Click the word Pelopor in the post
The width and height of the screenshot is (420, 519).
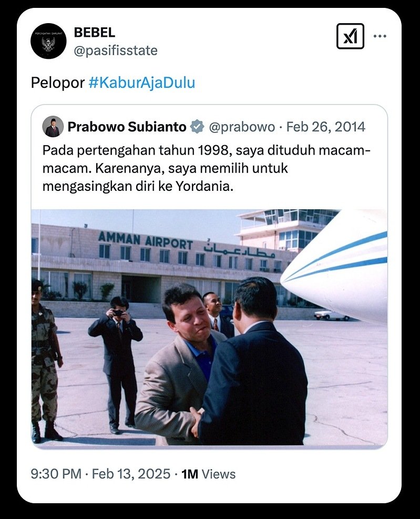point(57,83)
